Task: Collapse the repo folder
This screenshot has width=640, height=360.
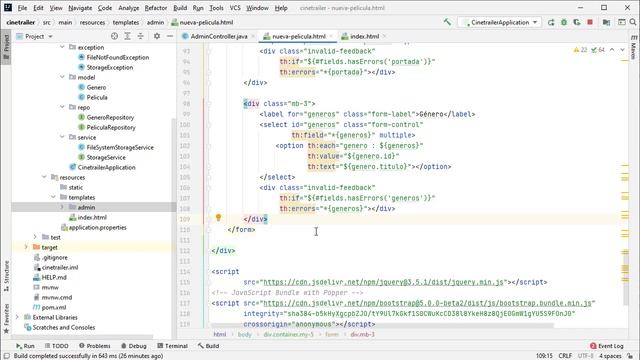Action: coord(62,107)
